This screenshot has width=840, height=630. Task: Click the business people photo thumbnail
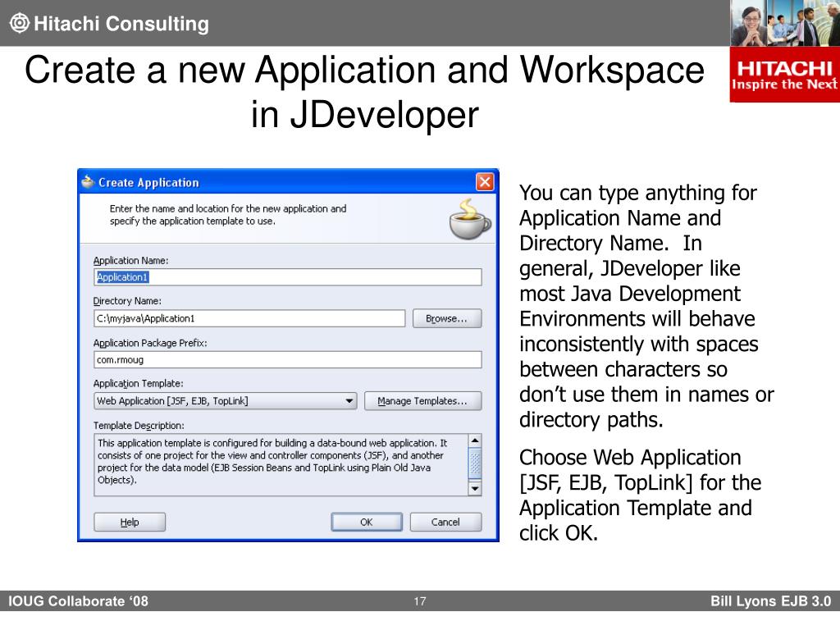click(x=785, y=23)
